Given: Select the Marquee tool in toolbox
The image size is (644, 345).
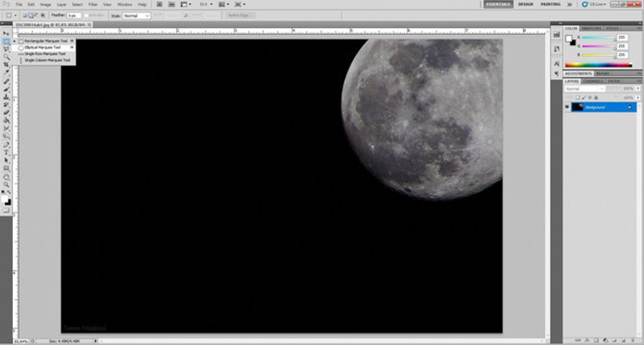Looking at the screenshot, I should click(x=6, y=41).
